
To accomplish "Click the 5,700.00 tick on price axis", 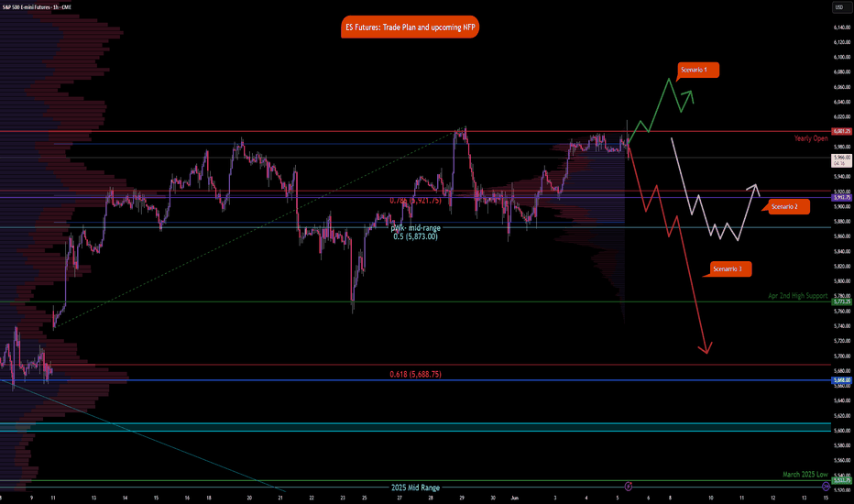I will 841,356.
